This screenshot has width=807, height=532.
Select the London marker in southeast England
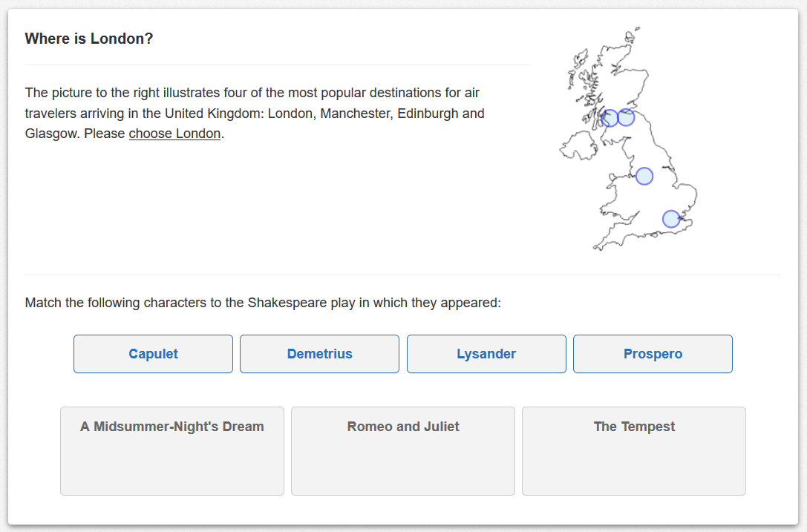[671, 219]
